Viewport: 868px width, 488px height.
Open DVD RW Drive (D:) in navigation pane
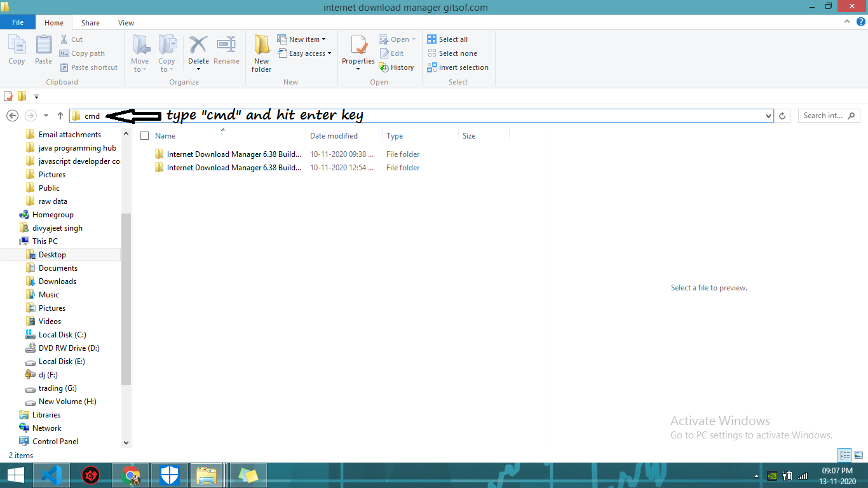click(x=69, y=348)
